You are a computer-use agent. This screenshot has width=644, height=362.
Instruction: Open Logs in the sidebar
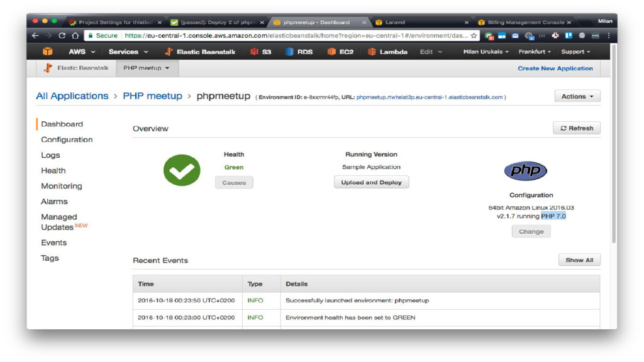tap(50, 155)
